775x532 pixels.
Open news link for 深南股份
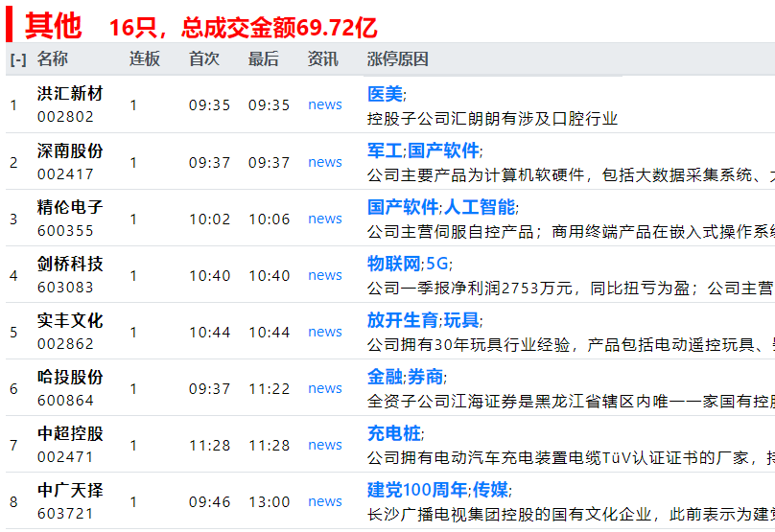pyautogui.click(x=325, y=162)
